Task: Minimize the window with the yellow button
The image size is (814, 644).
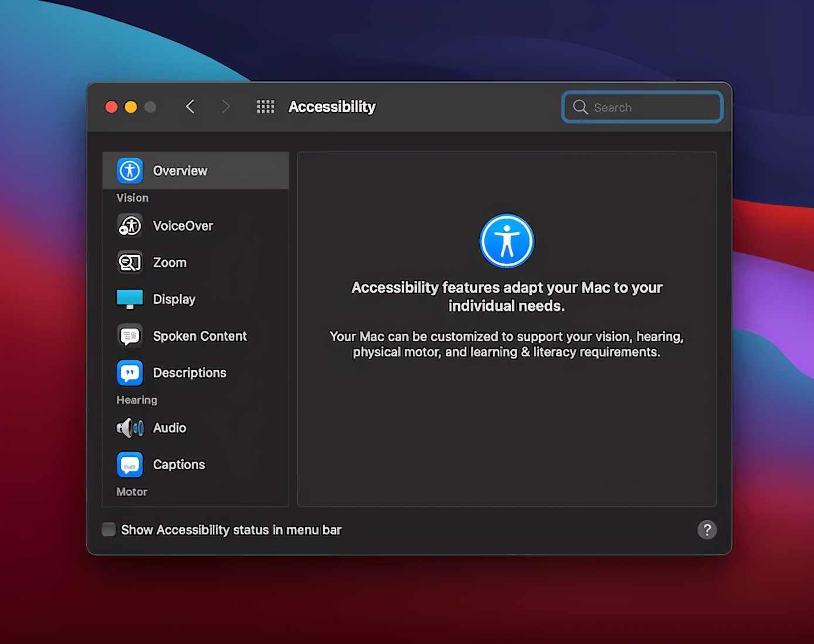Action: click(x=131, y=107)
